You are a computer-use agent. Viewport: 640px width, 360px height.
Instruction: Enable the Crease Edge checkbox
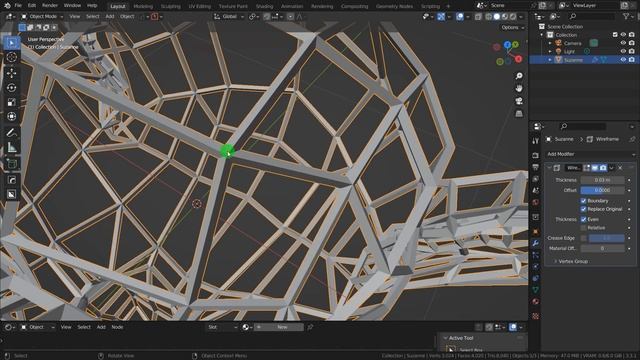tap(583, 238)
